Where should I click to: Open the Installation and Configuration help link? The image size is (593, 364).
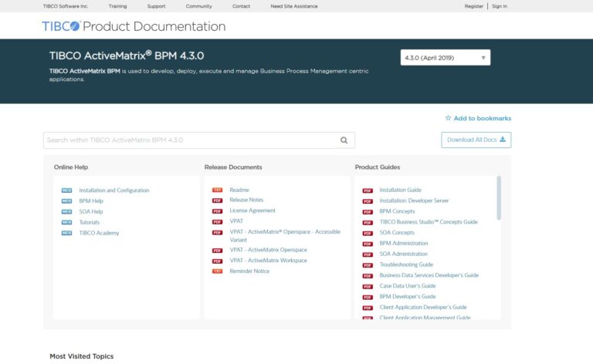(114, 190)
